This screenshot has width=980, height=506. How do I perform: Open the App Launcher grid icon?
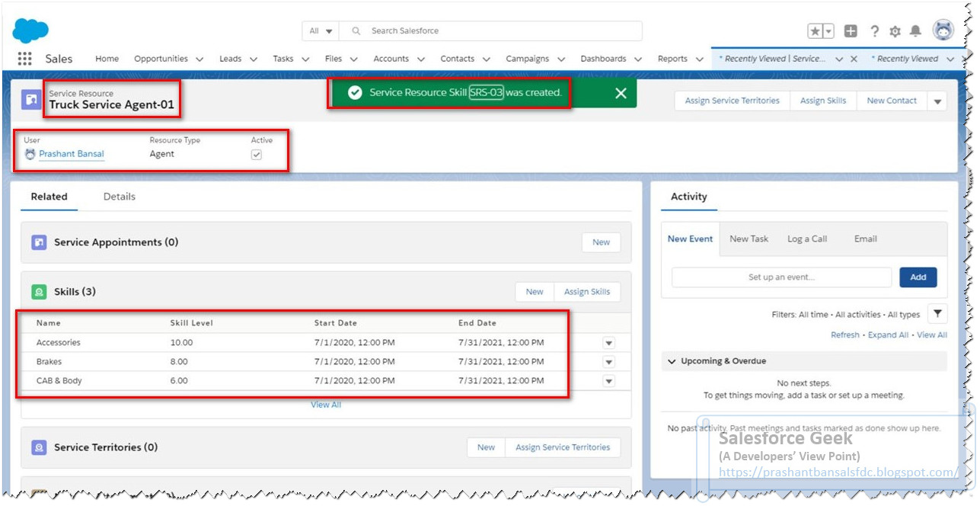(x=24, y=59)
